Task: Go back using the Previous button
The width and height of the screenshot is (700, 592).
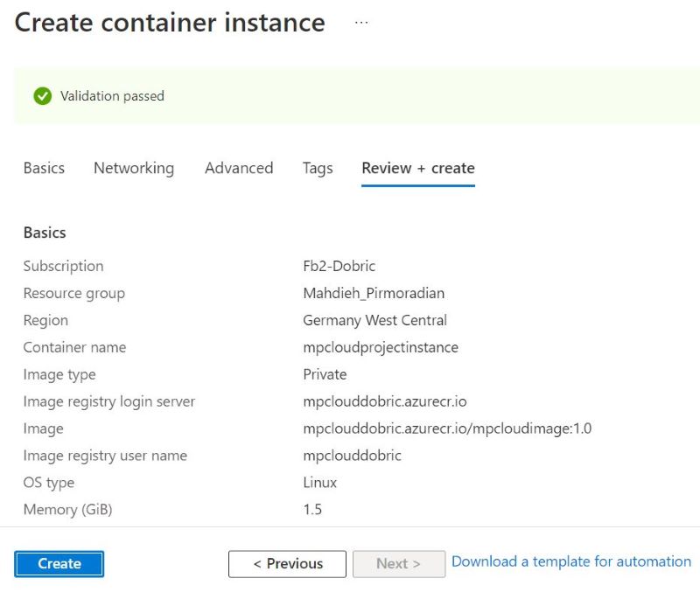Action: [287, 563]
